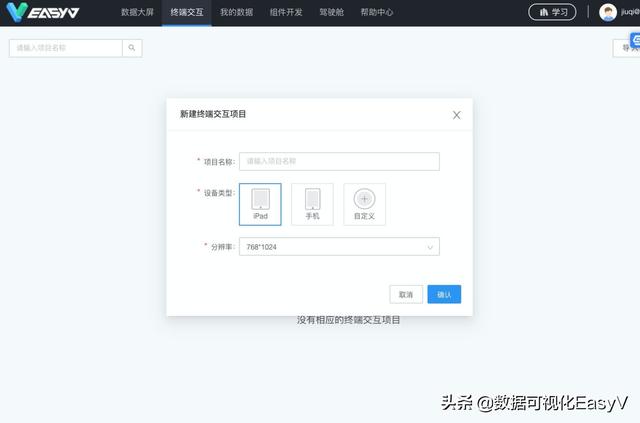Screen dimensions: 640x423
Task: Focus the project search field on the page
Action: 66,48
